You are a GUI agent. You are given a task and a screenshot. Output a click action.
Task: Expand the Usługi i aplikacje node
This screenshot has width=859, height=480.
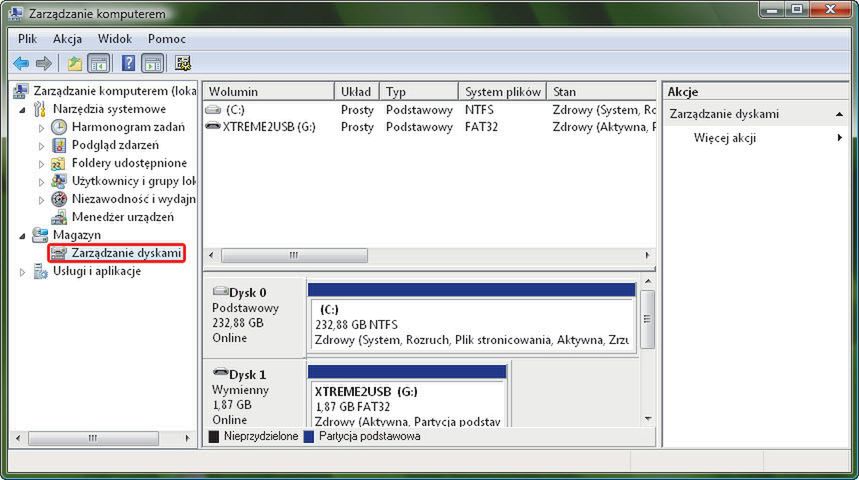coord(22,272)
